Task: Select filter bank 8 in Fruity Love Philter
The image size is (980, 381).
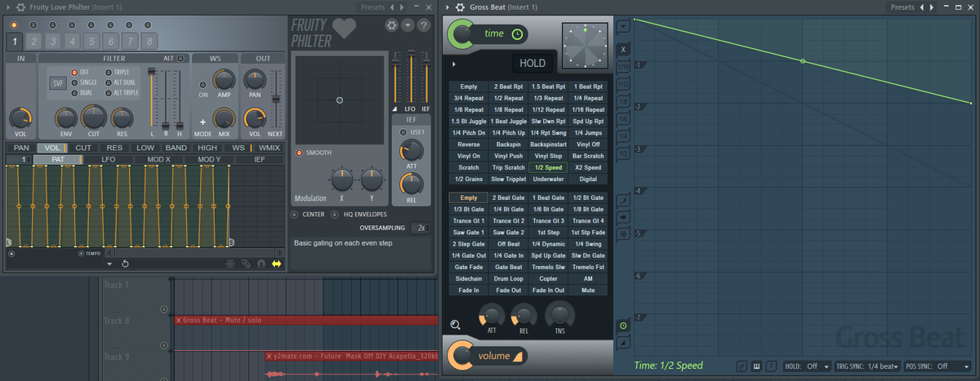Action: (149, 41)
